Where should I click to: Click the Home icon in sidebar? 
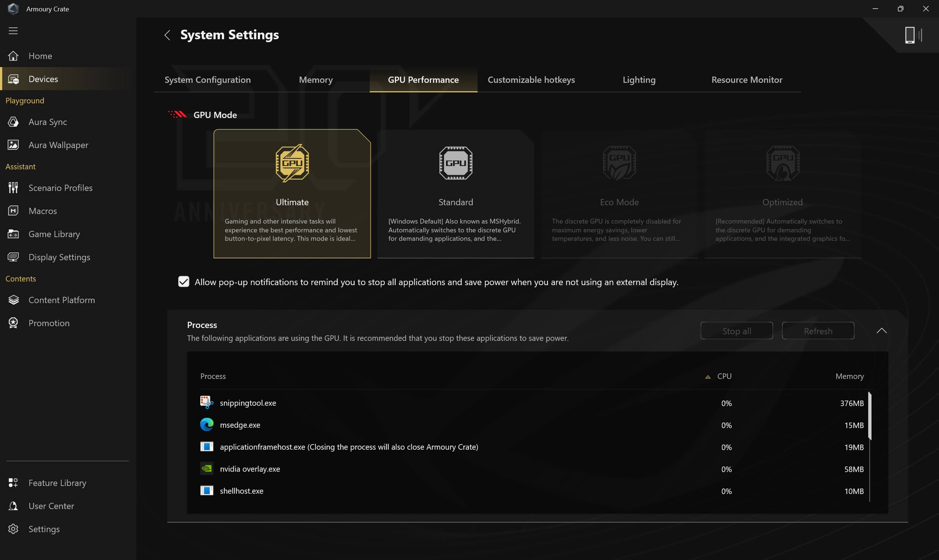[x=13, y=56]
